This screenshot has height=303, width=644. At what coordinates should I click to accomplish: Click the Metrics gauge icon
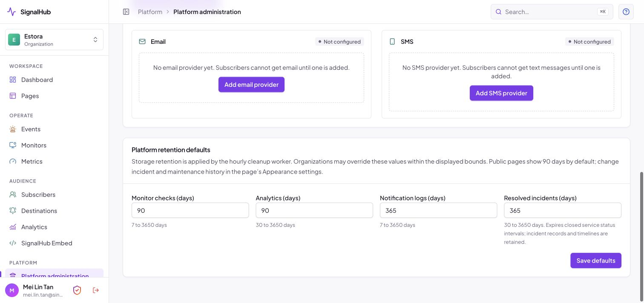click(x=13, y=161)
